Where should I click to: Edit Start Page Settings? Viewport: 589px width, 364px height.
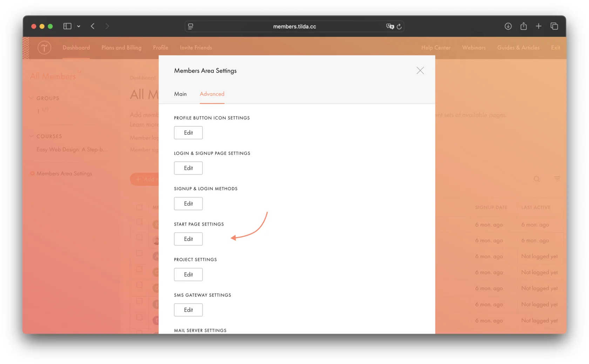188,239
